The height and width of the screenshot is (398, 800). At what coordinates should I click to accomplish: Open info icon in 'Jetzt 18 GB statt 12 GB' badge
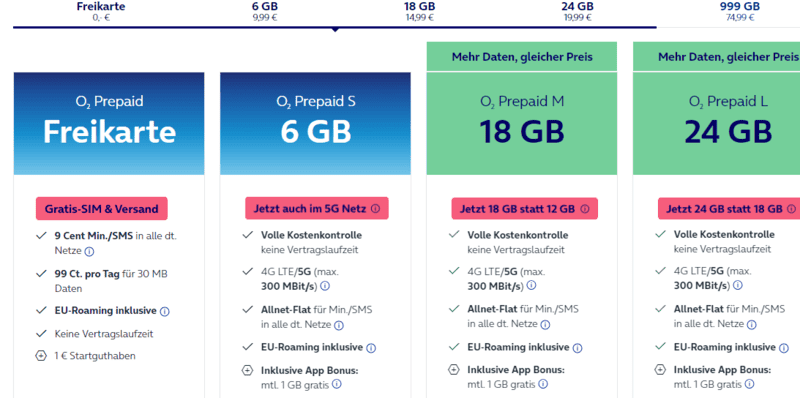pyautogui.click(x=585, y=209)
